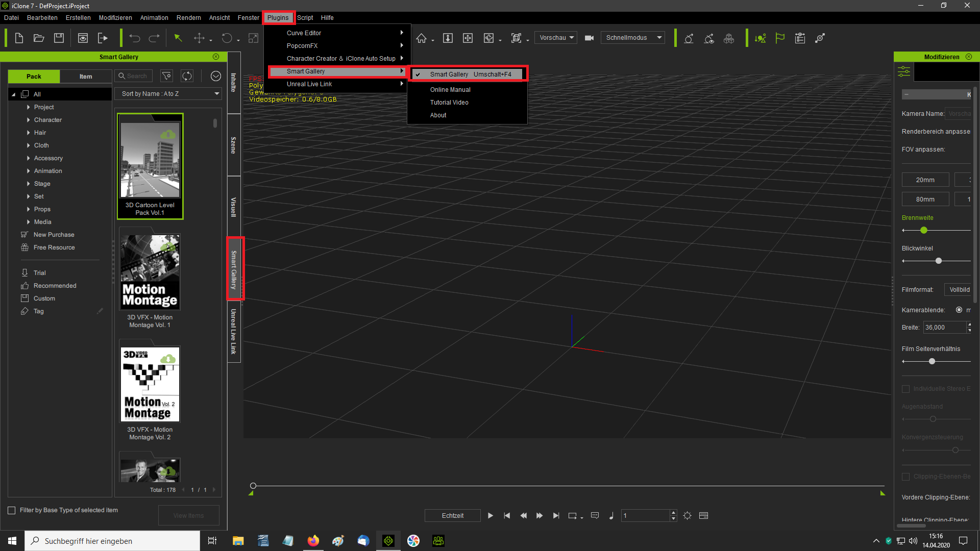Open the Render Preview icon in toolbar

(83, 38)
